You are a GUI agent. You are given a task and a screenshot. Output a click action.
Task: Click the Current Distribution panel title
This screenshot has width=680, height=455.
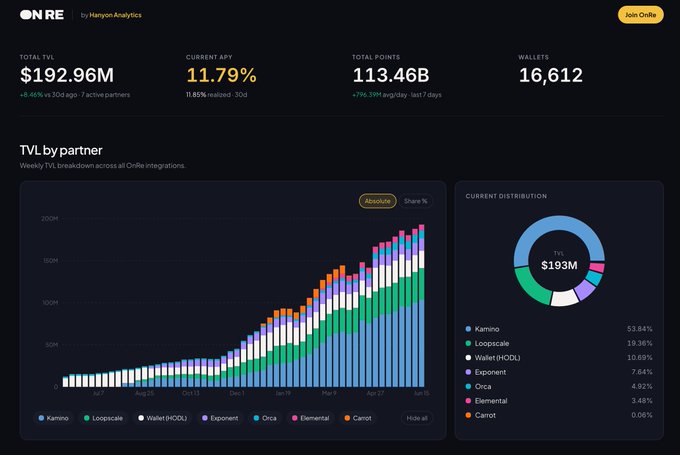[506, 196]
